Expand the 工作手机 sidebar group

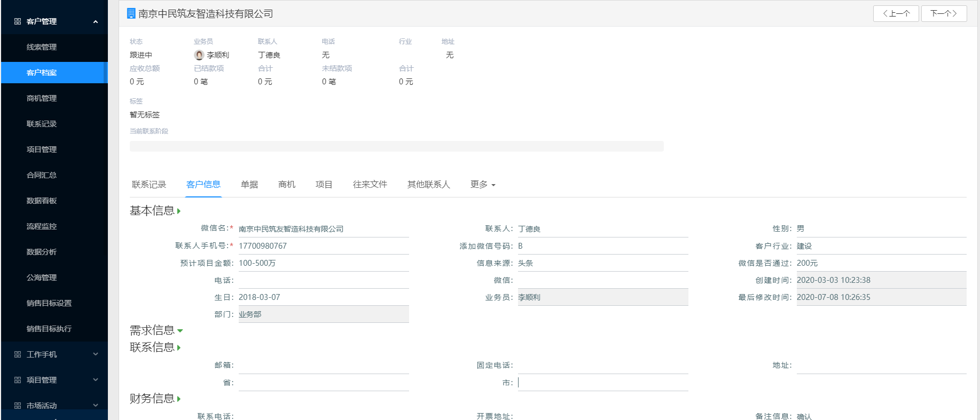96,354
